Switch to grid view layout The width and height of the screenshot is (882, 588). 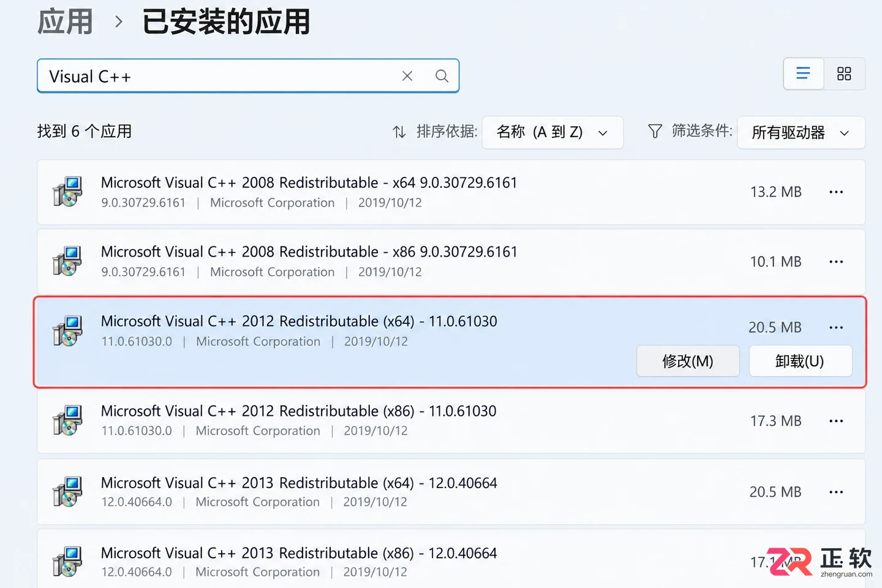pos(844,73)
